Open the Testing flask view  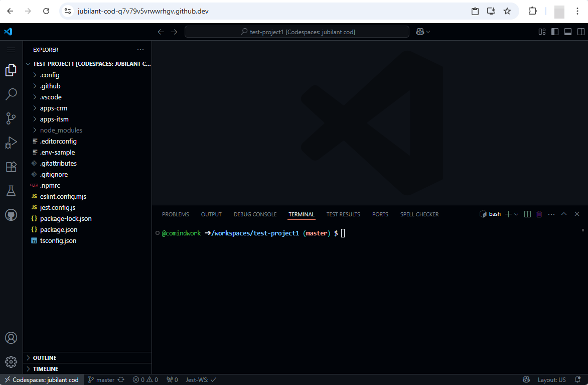pos(11,191)
